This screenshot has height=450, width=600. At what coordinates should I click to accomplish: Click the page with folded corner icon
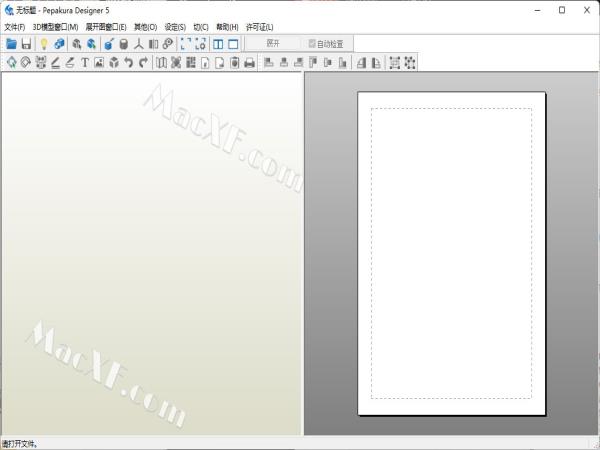pos(220,62)
